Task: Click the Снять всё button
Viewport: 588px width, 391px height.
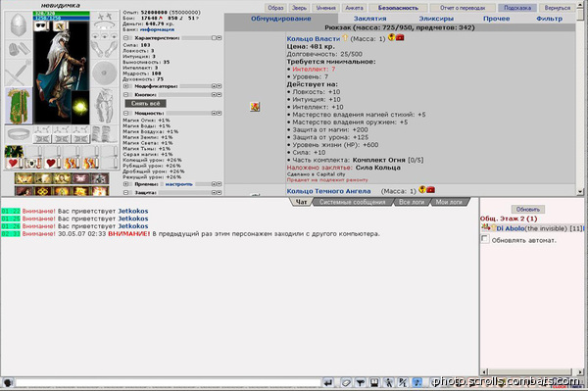Action: (x=145, y=104)
